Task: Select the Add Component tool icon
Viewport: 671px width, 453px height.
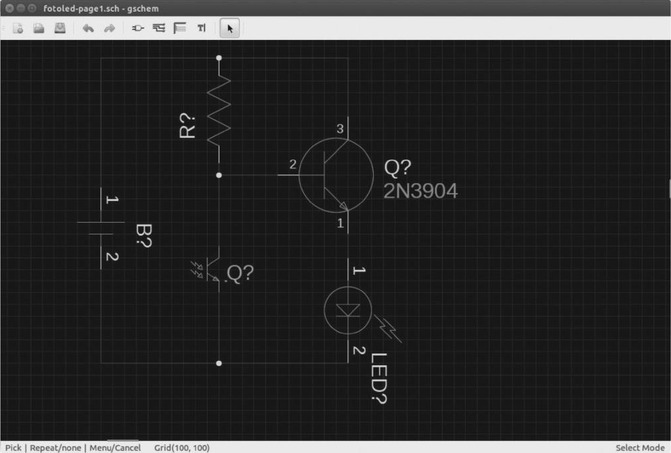Action: coord(138,28)
